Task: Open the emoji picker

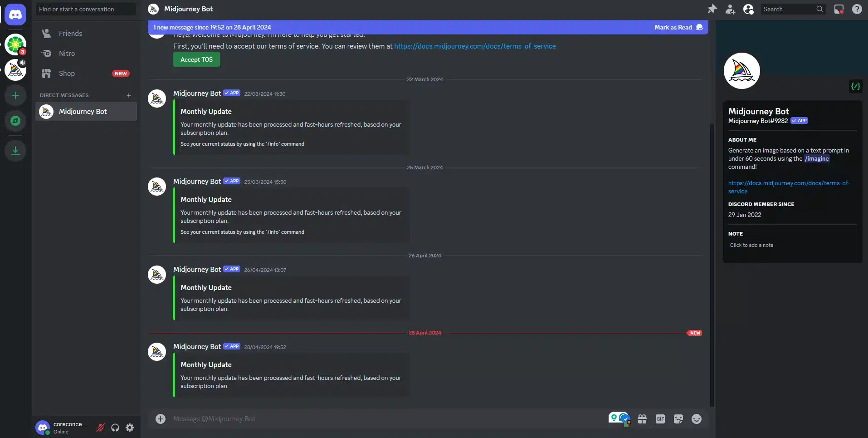Action: 697,419
